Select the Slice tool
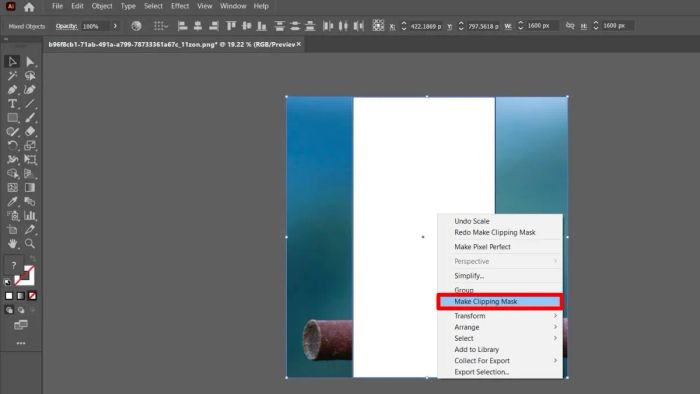This screenshot has height=394, width=700. coord(30,230)
